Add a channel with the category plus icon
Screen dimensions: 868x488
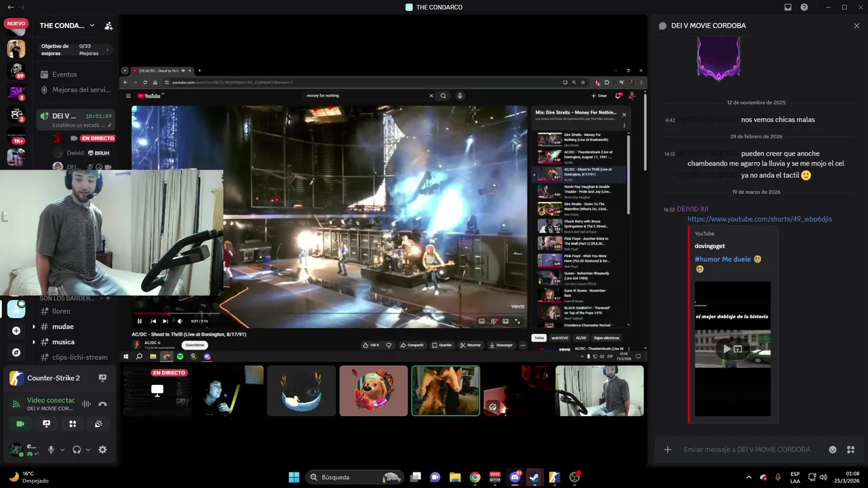pyautogui.click(x=107, y=298)
